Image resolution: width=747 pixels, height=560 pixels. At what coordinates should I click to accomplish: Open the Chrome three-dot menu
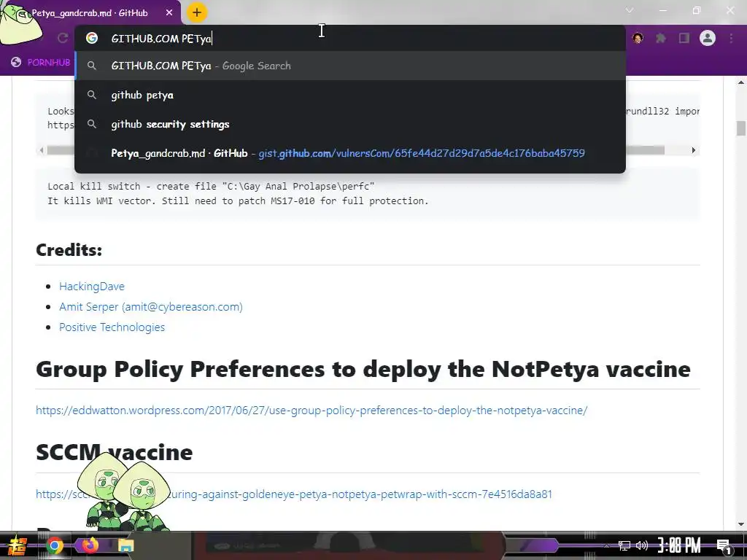pos(731,38)
